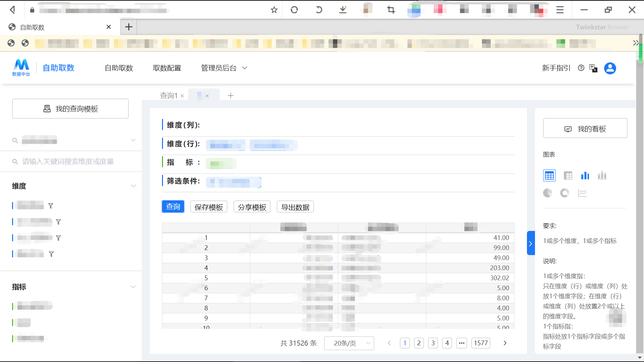Click filter icon of first dimension item

click(51, 206)
